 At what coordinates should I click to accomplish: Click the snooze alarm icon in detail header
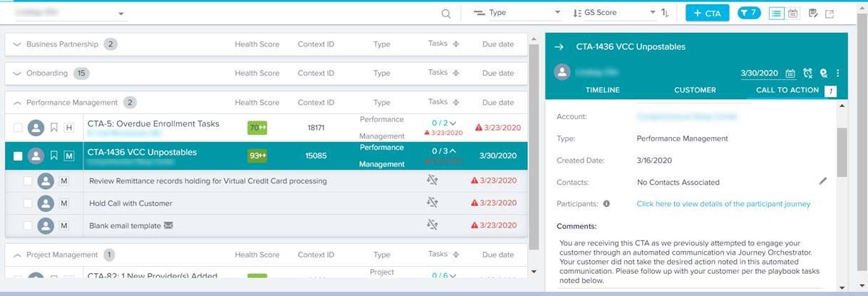(807, 73)
